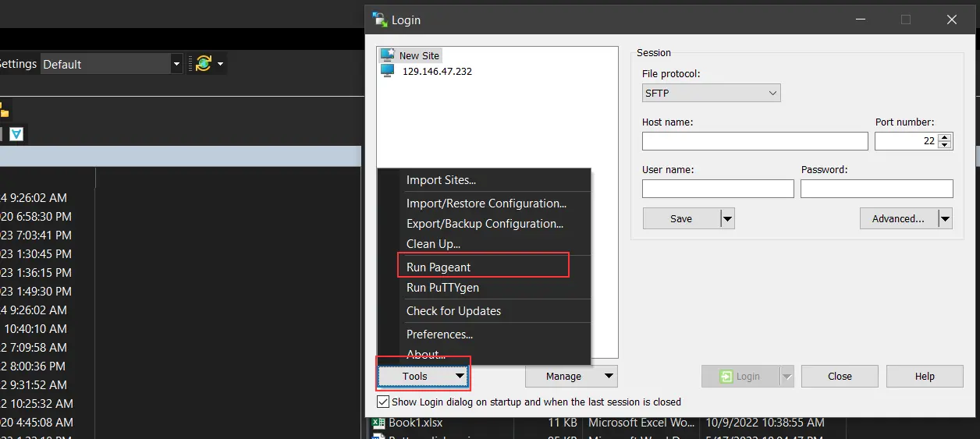Choose Run Pageant from Tools menu
Screen dimensions: 980x439
[x=439, y=267]
